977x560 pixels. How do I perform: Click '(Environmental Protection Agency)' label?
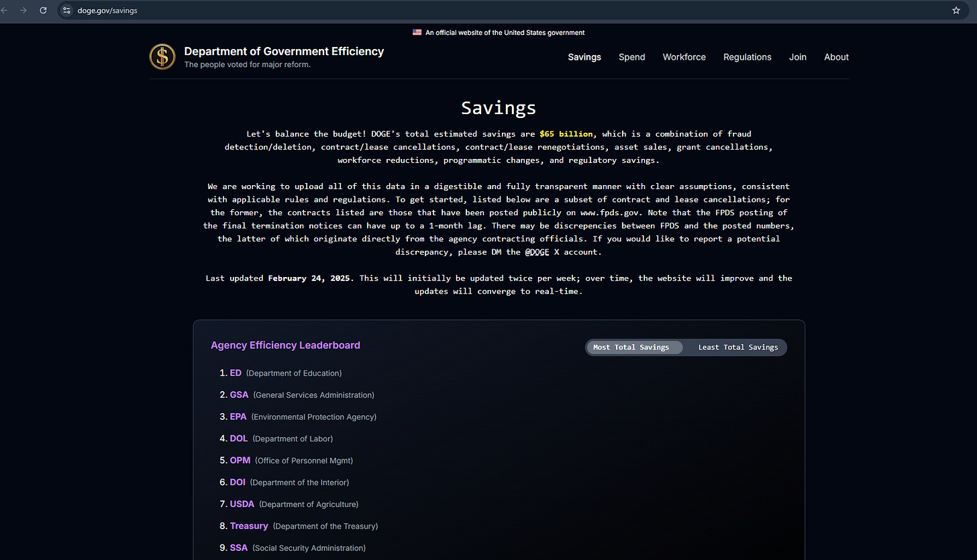(x=314, y=417)
